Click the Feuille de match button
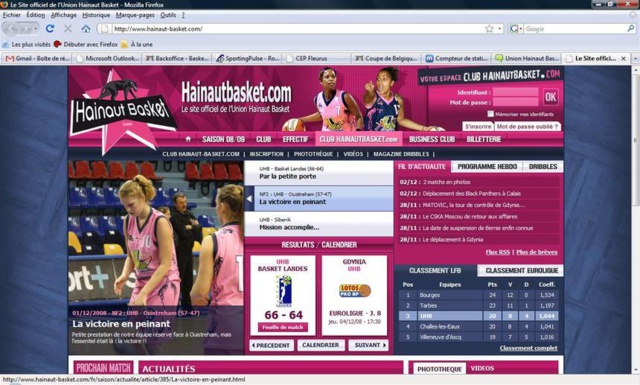Screen dimensions: 640x385 point(283,327)
